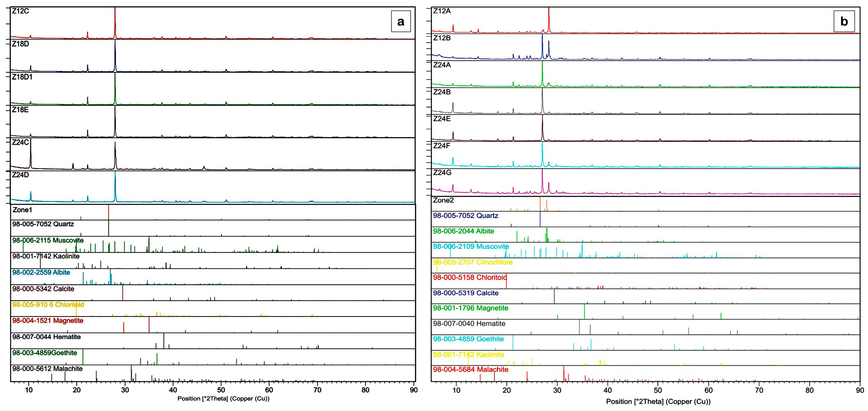868x411 pixels.
Task: Click the Z24A pattern label
Action: coord(442,65)
